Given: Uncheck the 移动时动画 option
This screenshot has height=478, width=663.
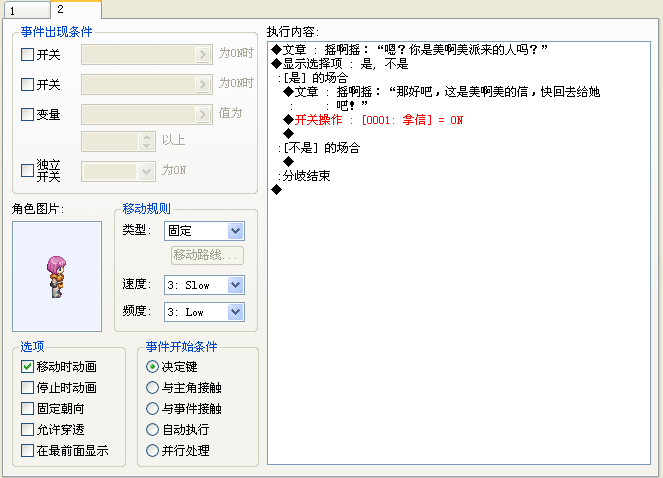Looking at the screenshot, I should click(x=27, y=366).
